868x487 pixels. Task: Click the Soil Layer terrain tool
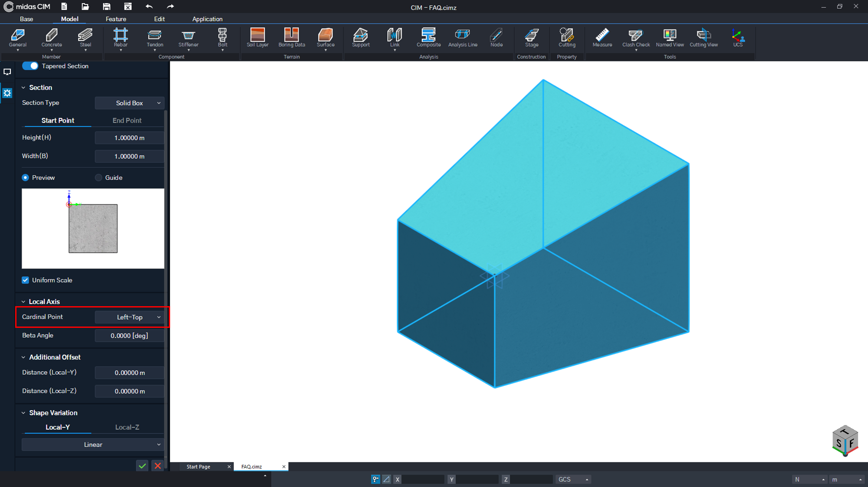tap(258, 38)
